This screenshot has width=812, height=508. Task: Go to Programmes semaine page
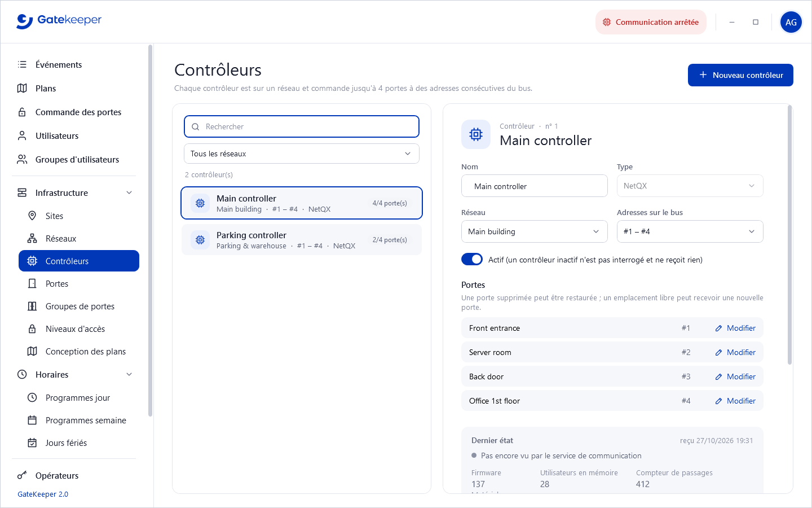79,420
